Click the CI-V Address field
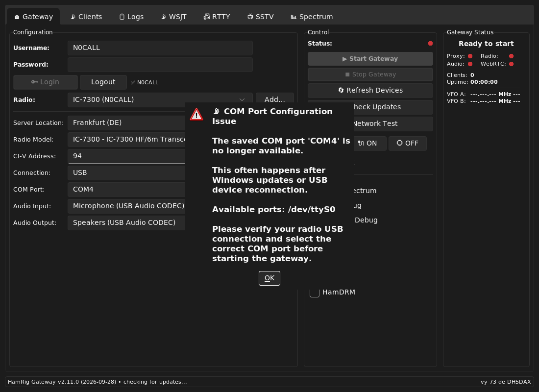The height and width of the screenshot is (392, 539). coord(126,156)
